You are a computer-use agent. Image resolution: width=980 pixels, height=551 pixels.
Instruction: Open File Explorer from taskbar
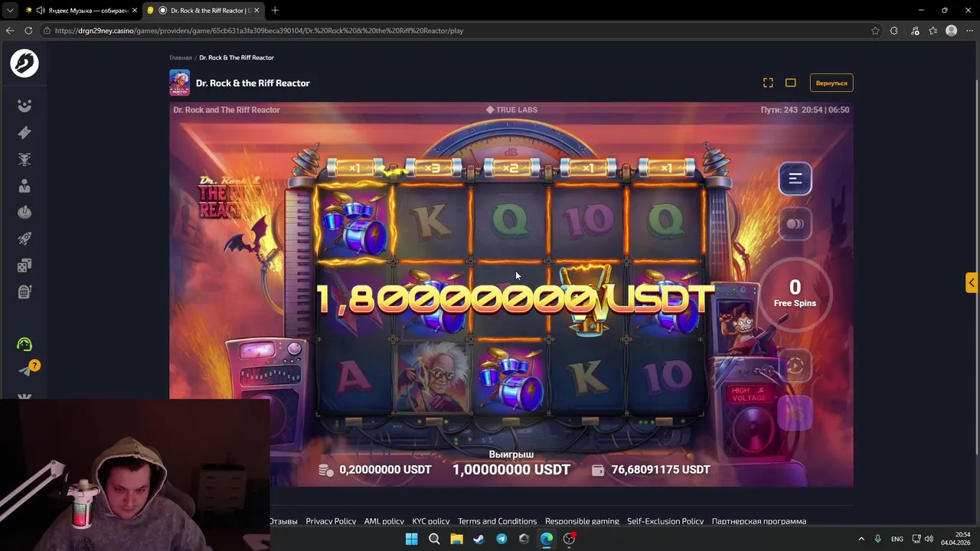pyautogui.click(x=456, y=539)
